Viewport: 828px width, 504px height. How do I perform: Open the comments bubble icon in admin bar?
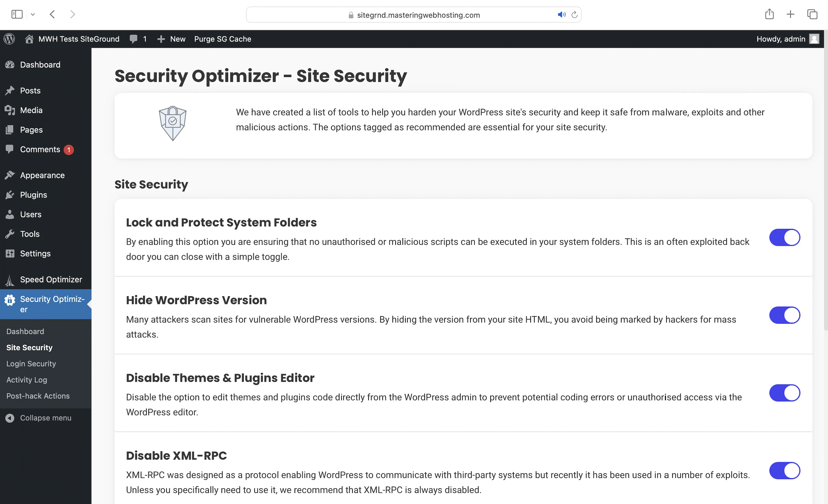(133, 39)
